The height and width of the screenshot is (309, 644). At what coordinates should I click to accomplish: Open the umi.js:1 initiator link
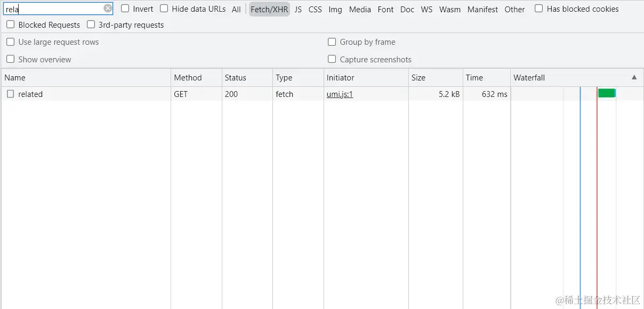point(340,94)
